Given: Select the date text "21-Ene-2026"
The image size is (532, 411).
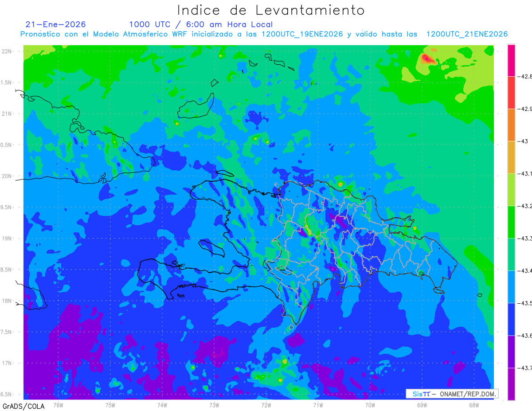Looking at the screenshot, I should [55, 24].
